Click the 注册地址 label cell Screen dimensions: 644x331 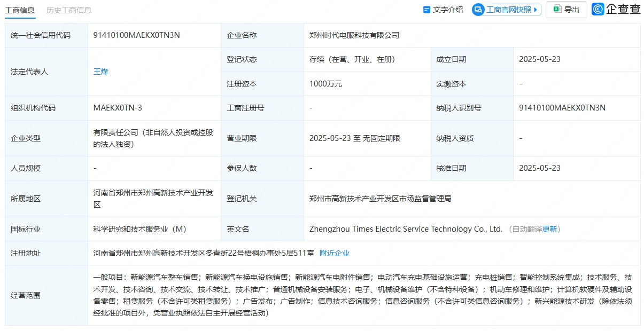tap(46, 253)
